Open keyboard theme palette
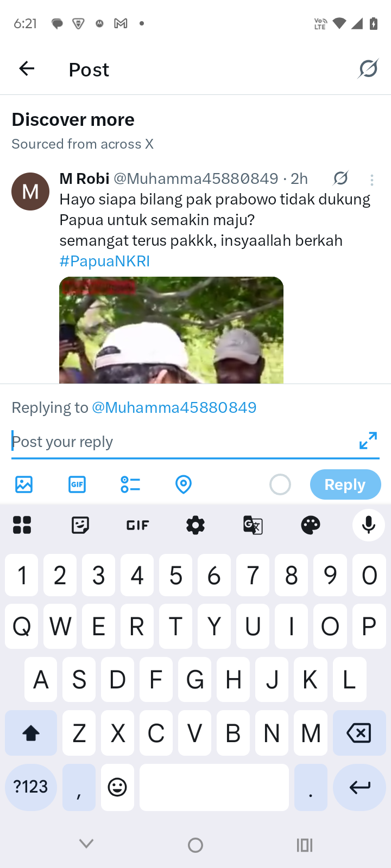This screenshot has width=391, height=868. 311,525
